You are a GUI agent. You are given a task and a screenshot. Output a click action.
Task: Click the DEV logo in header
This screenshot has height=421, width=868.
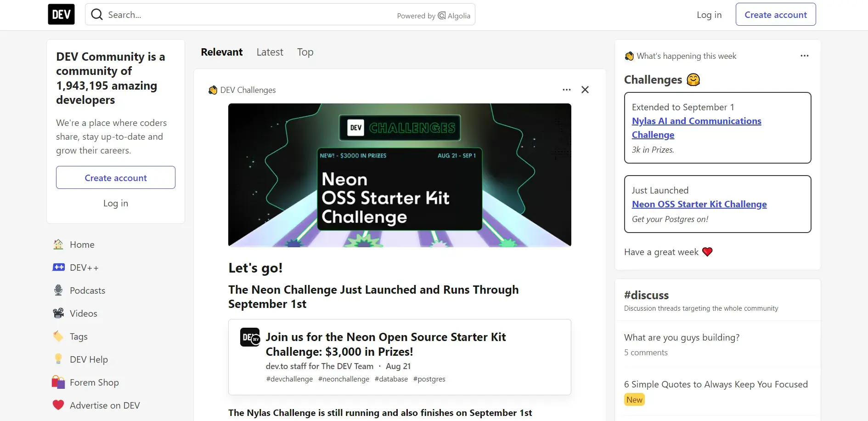pyautogui.click(x=61, y=14)
